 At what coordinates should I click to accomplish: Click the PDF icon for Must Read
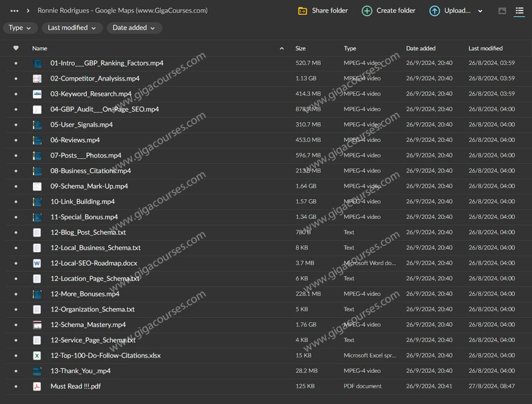click(x=37, y=386)
